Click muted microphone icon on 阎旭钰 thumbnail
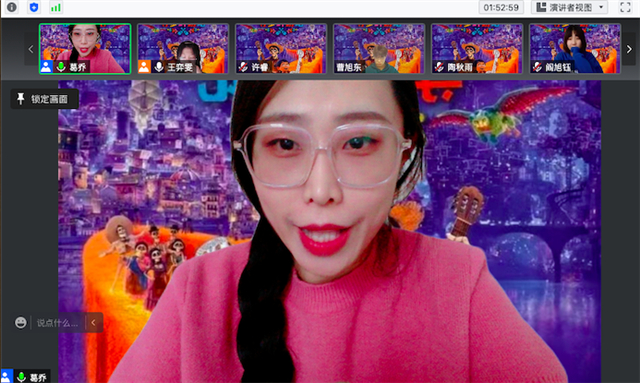Screen dimensions: 640x383 tap(537, 67)
